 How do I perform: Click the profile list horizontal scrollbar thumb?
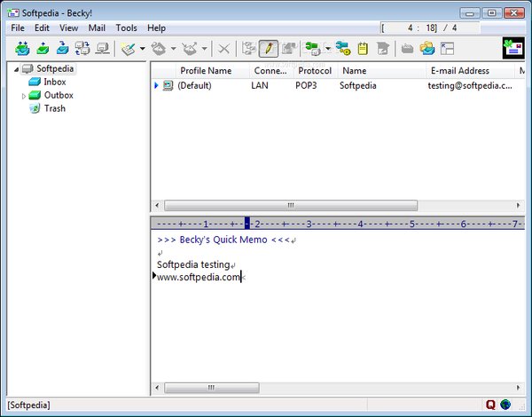click(x=291, y=205)
